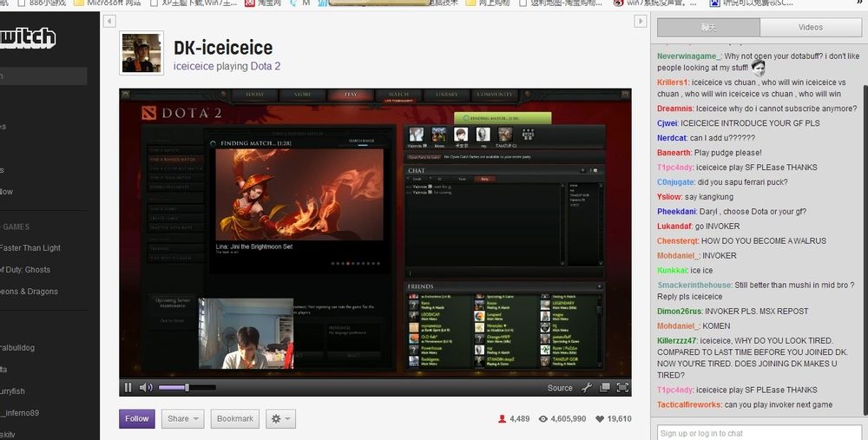Open video options wrench icon

pyautogui.click(x=587, y=387)
